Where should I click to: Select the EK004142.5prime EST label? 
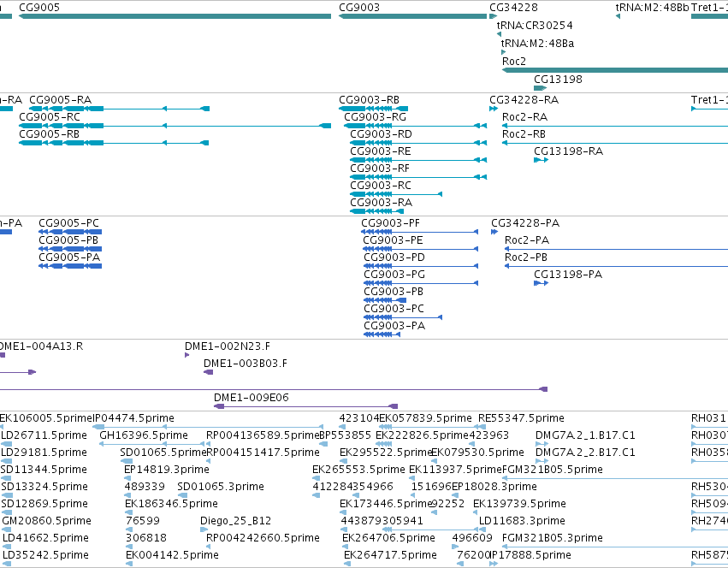coord(172,555)
